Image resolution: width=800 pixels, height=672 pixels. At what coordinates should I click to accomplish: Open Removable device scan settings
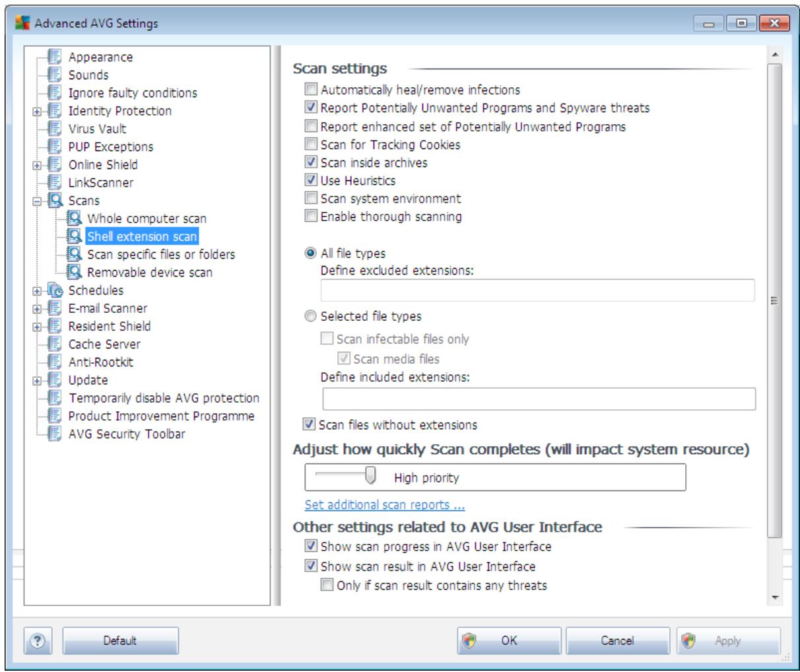click(x=150, y=272)
